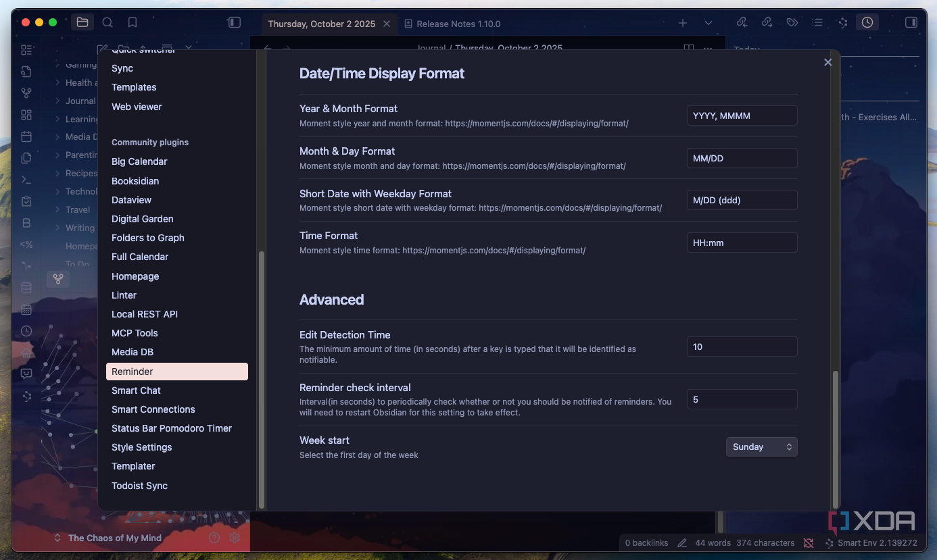The height and width of the screenshot is (560, 937).
Task: Switch to Thursday, October 2 2025 tab
Action: click(321, 24)
